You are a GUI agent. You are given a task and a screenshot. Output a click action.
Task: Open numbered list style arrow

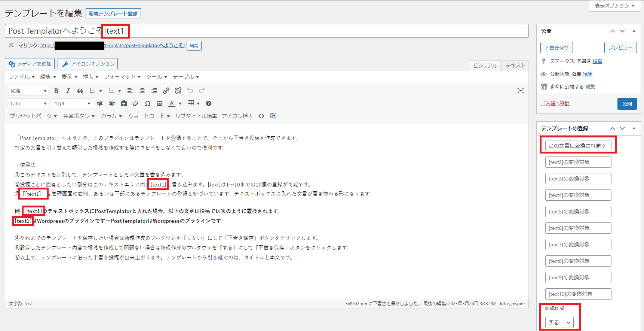tap(120, 91)
